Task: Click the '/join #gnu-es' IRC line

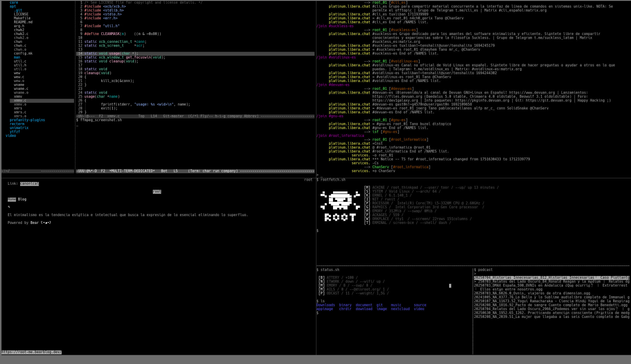Action: [330, 116]
